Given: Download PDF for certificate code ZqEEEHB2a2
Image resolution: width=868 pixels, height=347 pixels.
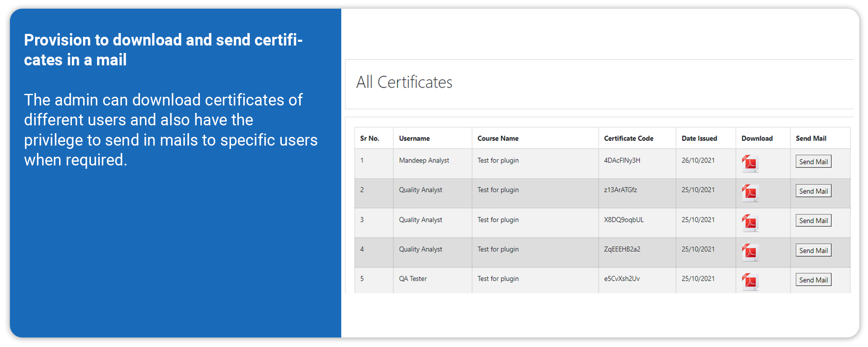Looking at the screenshot, I should 749,252.
